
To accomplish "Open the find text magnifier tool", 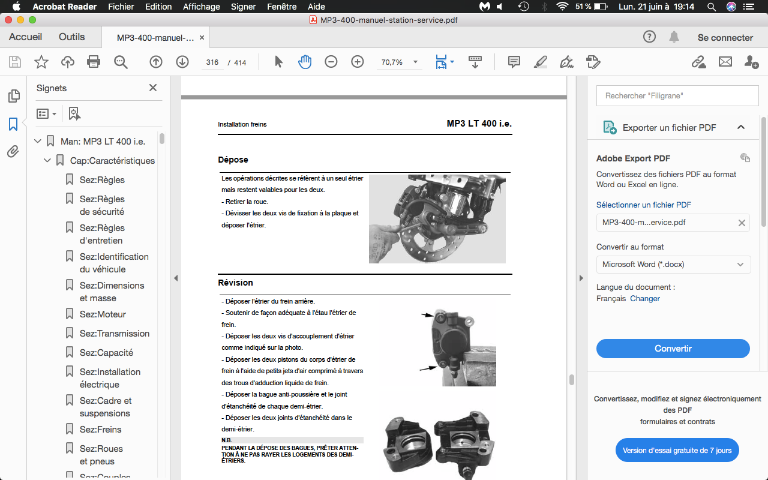I will coord(120,62).
